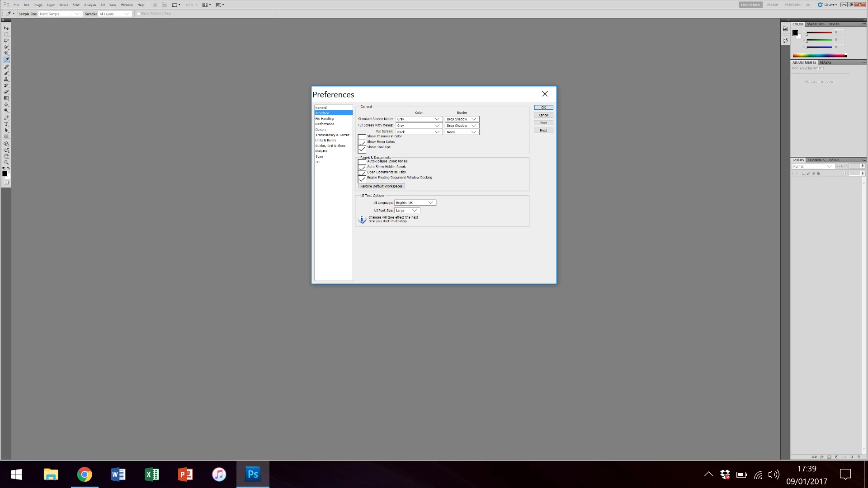The width and height of the screenshot is (868, 488).
Task: Switch to the Swatches panel tab
Action: point(816,24)
